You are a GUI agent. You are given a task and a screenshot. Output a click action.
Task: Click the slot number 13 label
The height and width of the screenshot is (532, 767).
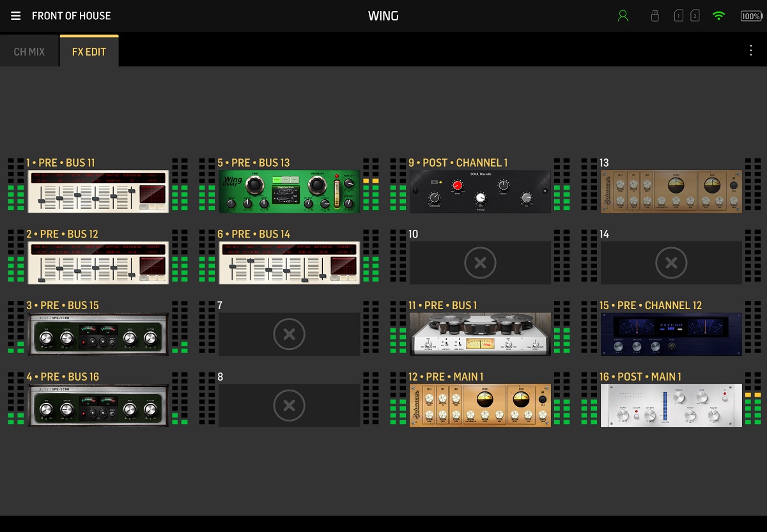[x=605, y=163]
